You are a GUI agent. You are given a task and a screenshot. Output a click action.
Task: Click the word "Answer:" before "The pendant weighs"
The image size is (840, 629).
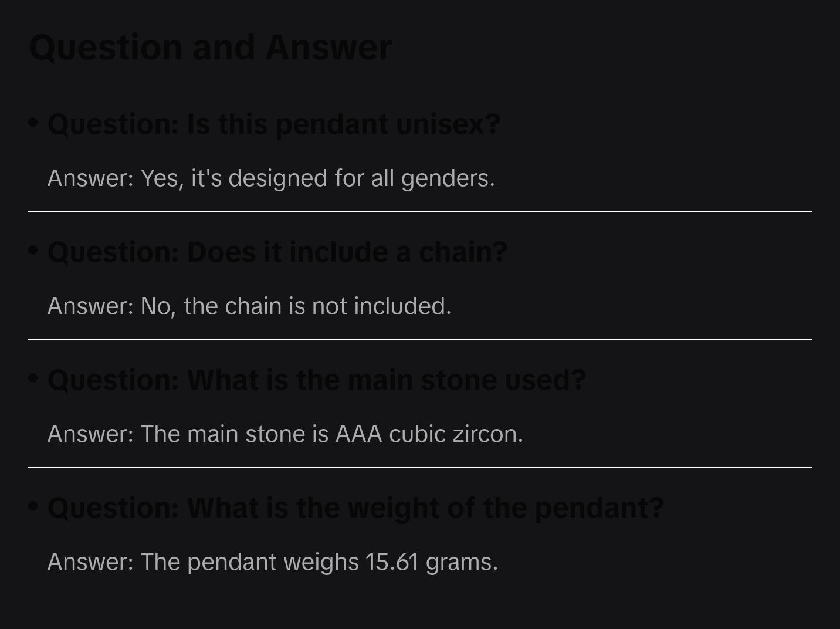click(x=91, y=562)
